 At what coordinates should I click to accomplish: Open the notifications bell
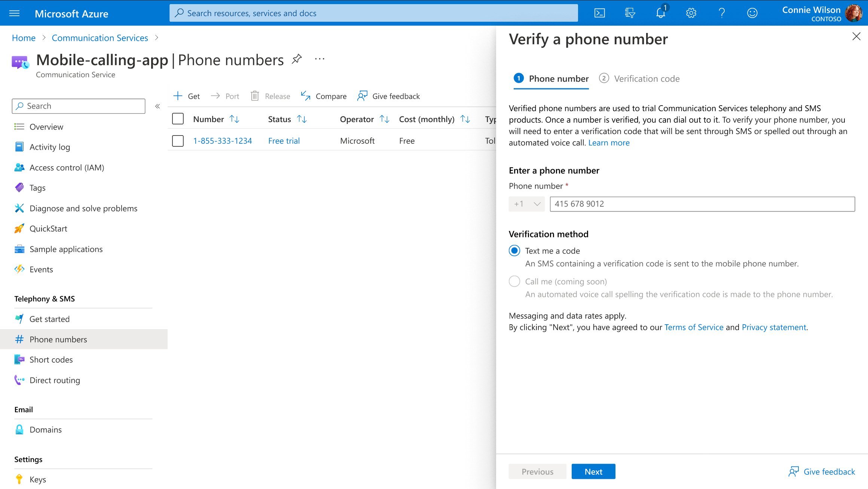tap(660, 13)
